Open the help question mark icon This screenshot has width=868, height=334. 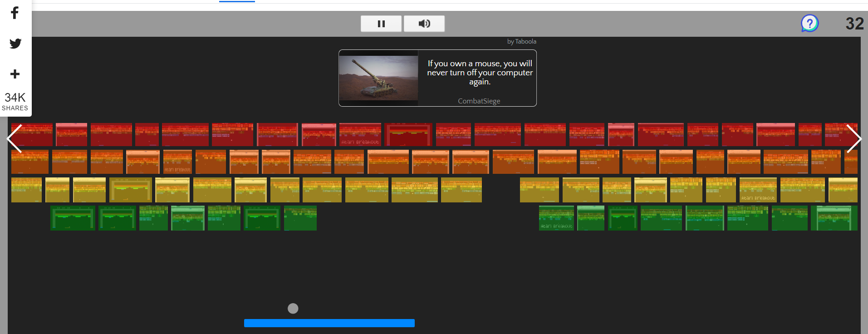pos(809,23)
